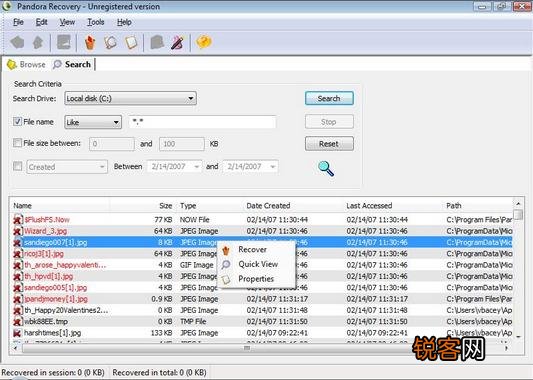Click file icon beside th_hpvd[1].jpg
The width and height of the screenshot is (533, 380).
(18, 276)
